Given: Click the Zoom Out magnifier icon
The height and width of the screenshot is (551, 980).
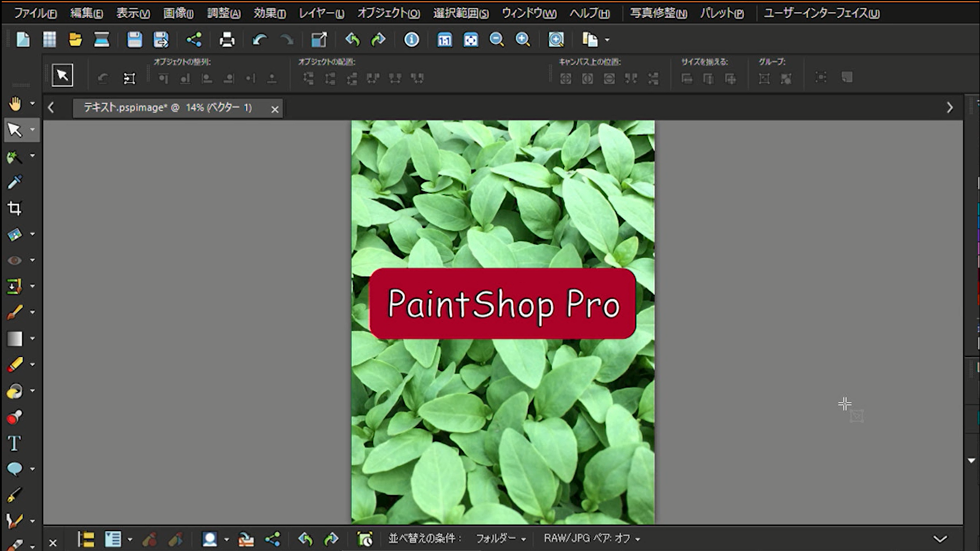Looking at the screenshot, I should tap(496, 40).
